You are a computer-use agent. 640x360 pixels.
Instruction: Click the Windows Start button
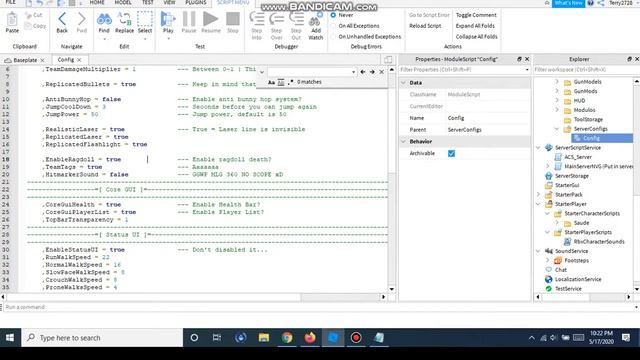pos(10,338)
